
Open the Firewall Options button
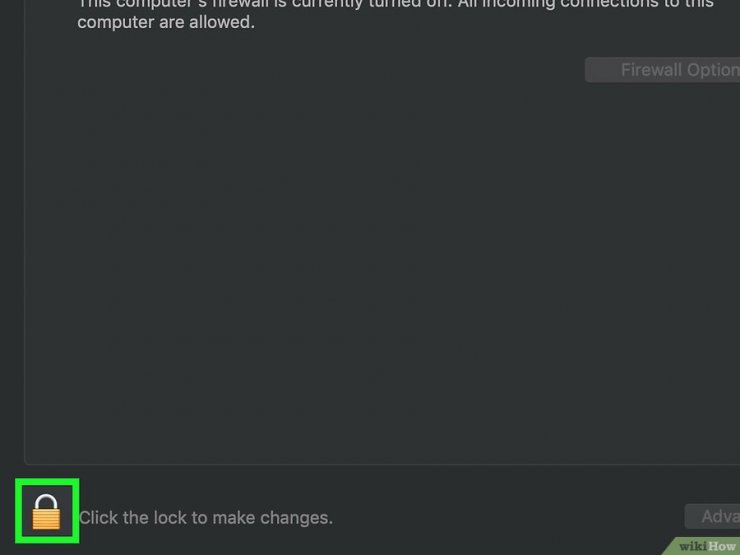click(x=663, y=70)
